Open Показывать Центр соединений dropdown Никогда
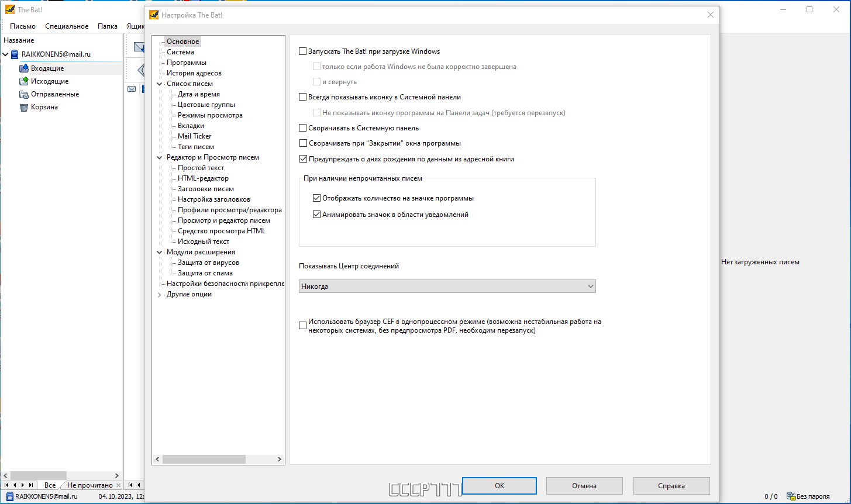 coord(447,286)
